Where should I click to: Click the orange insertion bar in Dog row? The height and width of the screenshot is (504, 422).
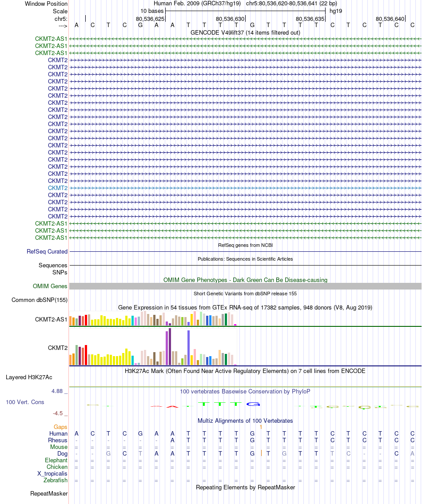tap(261, 453)
